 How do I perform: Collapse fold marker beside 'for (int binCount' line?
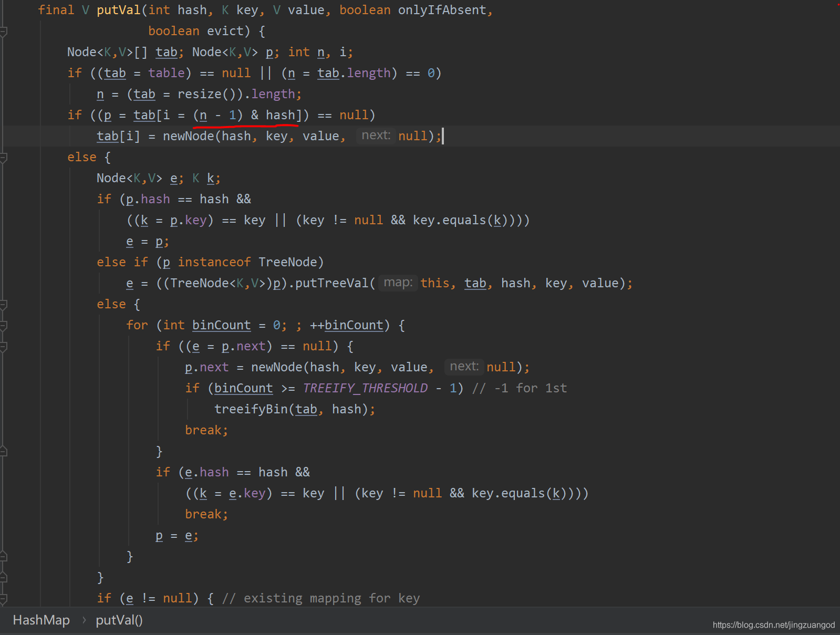3,326
